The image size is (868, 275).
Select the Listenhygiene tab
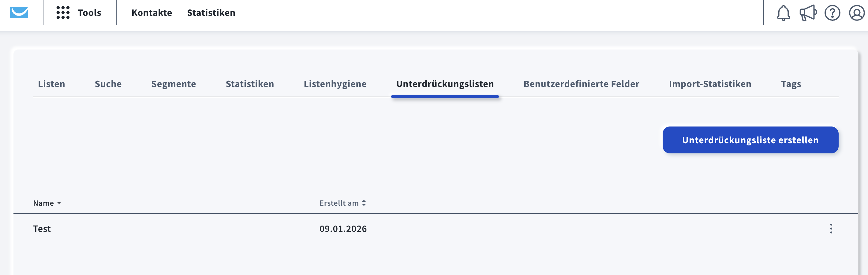335,84
